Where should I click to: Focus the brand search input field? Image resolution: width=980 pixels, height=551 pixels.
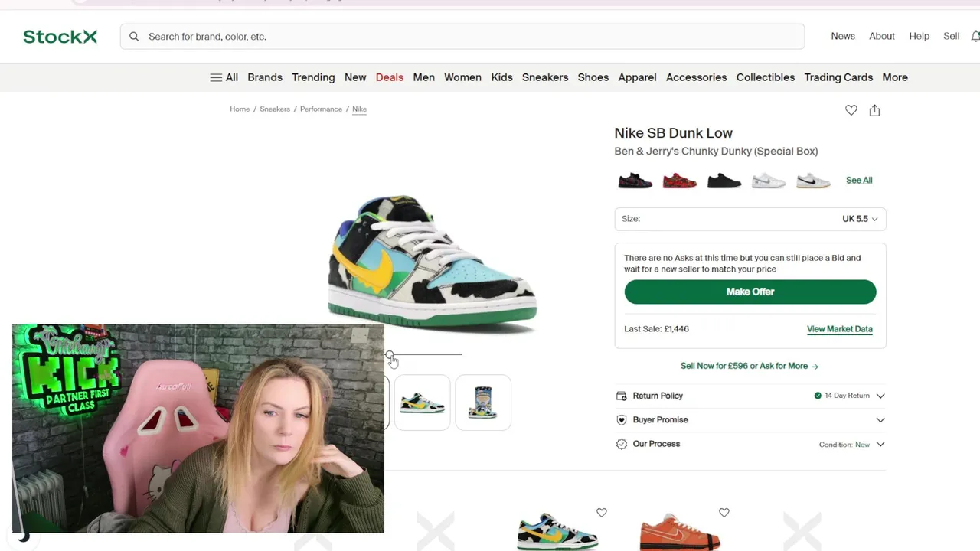(462, 36)
